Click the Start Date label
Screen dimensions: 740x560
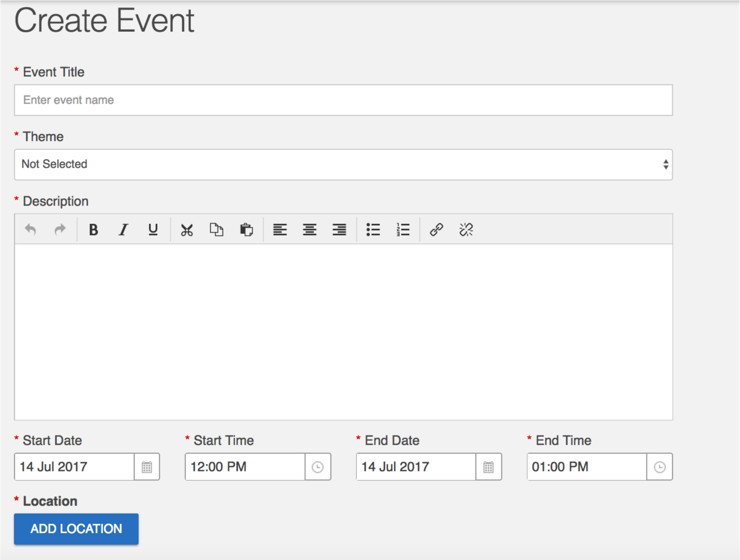(52, 440)
